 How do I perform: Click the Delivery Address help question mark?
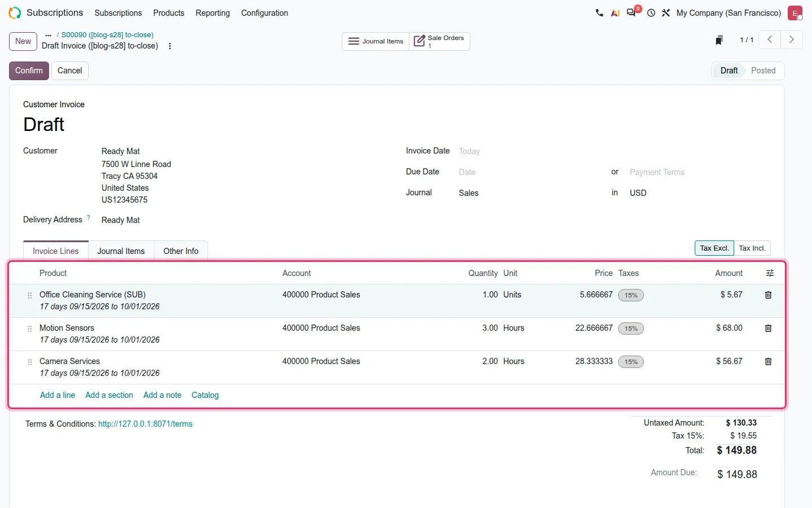coord(89,217)
